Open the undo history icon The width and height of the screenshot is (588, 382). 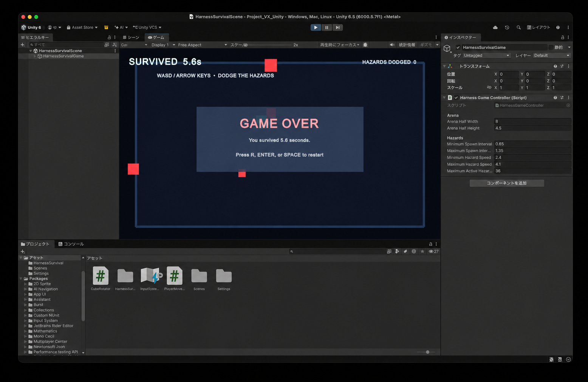click(x=507, y=28)
